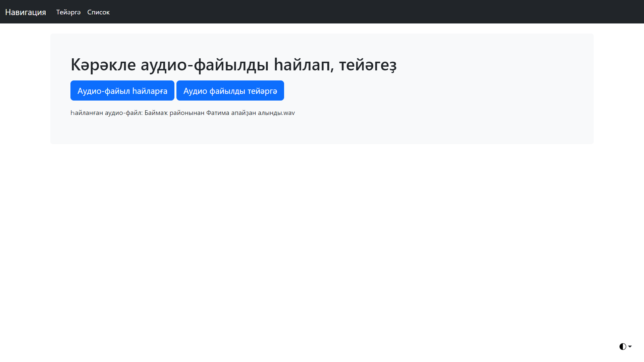
Task: Click the word Кәрәкле in the heading
Action: [103, 64]
